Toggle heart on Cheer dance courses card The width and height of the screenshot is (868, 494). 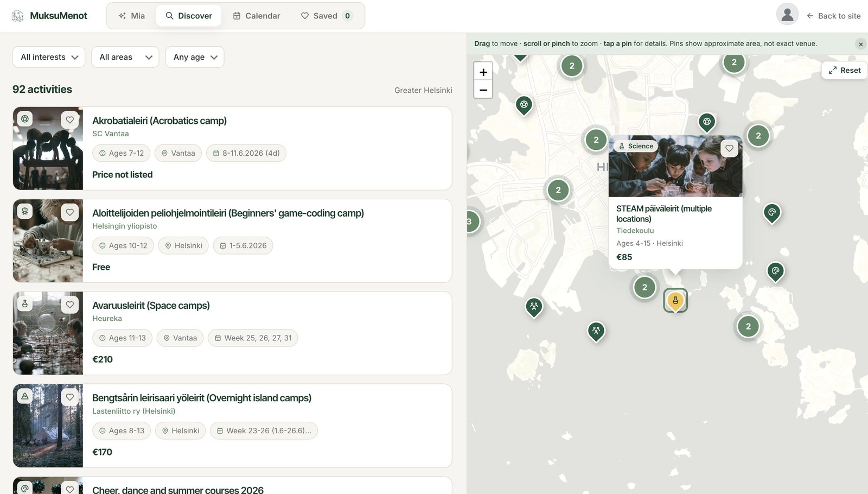click(x=70, y=489)
